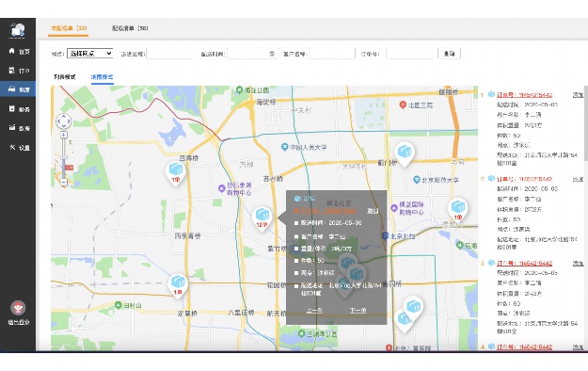Switch to the undelivered orders (22) tab
This screenshot has height=371, width=588.
69,28
